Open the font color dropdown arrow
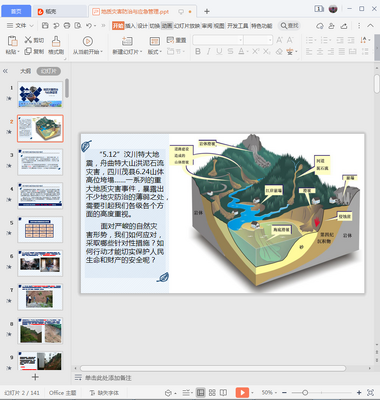Viewport: 380px width, 400px height. (247, 51)
